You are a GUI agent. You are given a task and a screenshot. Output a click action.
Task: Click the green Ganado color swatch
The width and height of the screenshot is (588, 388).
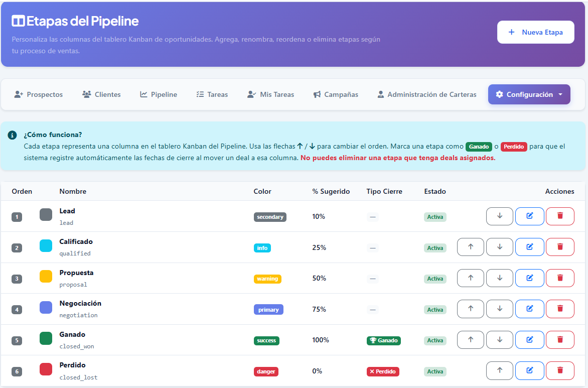[46, 338]
